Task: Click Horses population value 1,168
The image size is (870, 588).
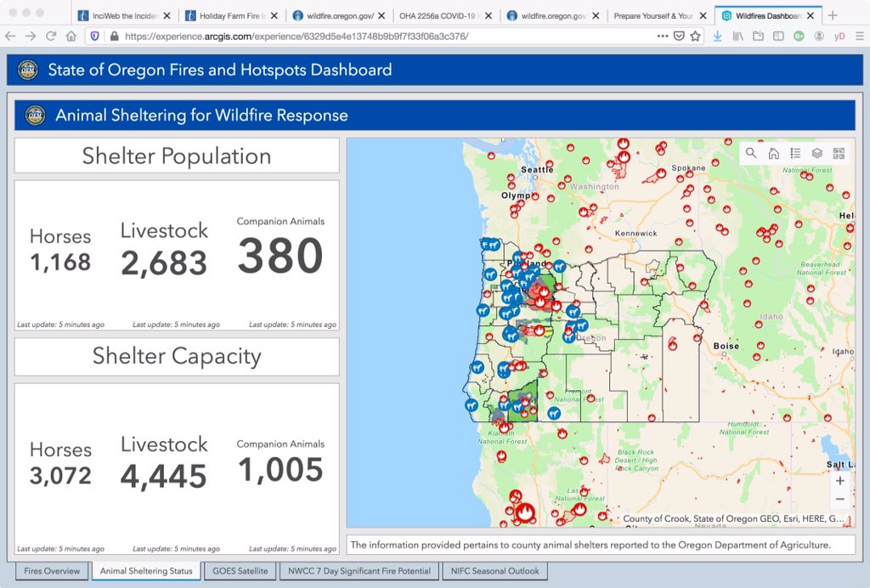Action: point(60,262)
